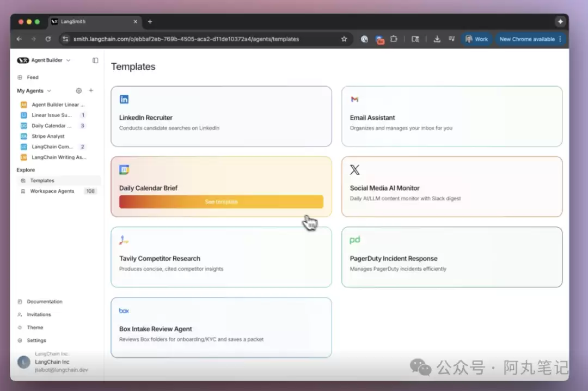Bookmark page with star icon
Viewport: 588px width, 391px height.
click(344, 39)
